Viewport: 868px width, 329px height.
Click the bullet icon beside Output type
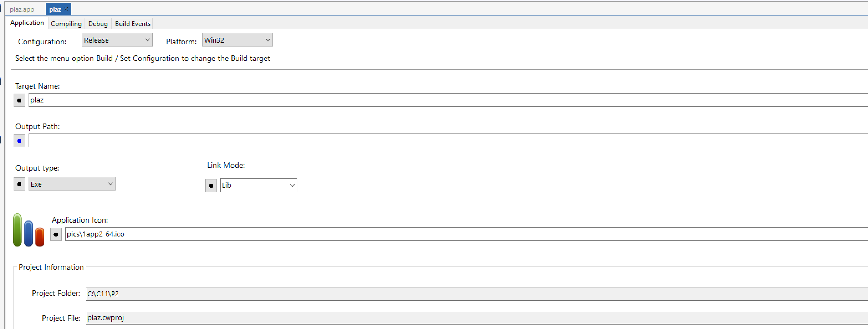click(x=19, y=184)
